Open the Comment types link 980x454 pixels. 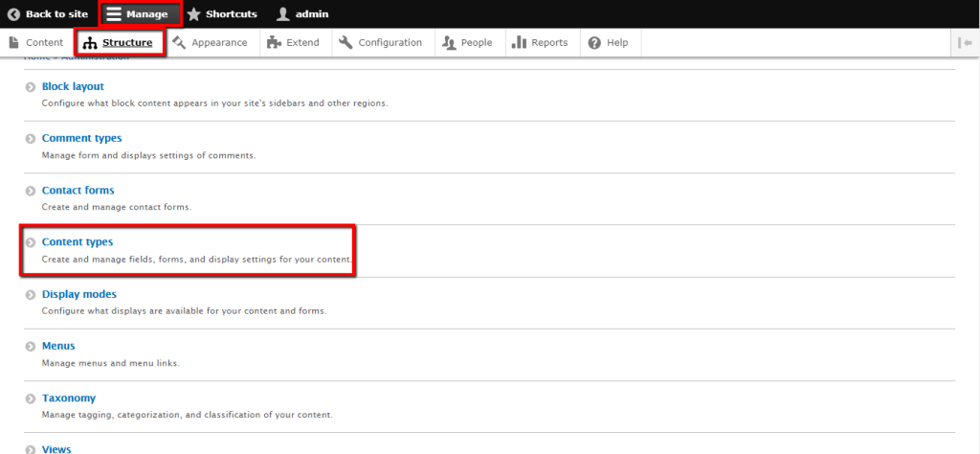[x=82, y=138]
